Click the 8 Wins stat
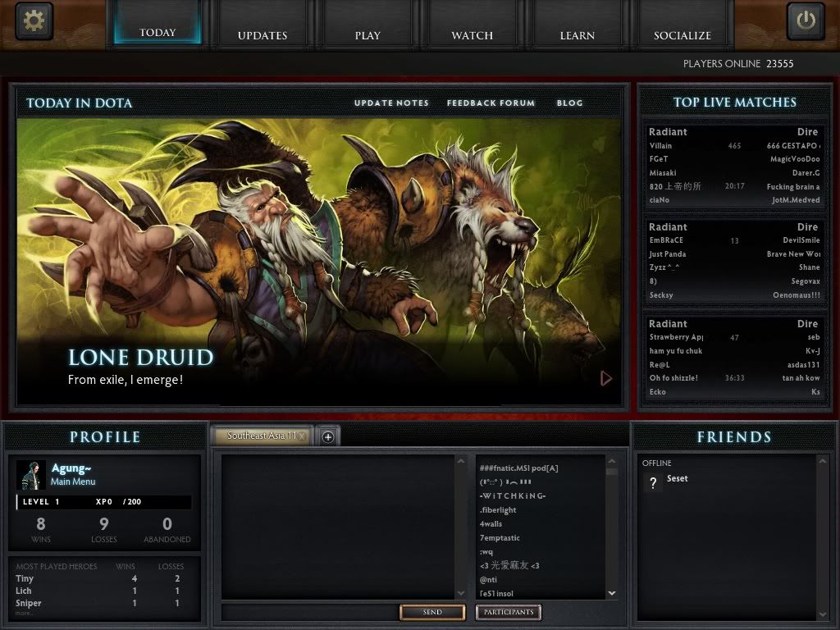840x630 pixels. [x=41, y=529]
